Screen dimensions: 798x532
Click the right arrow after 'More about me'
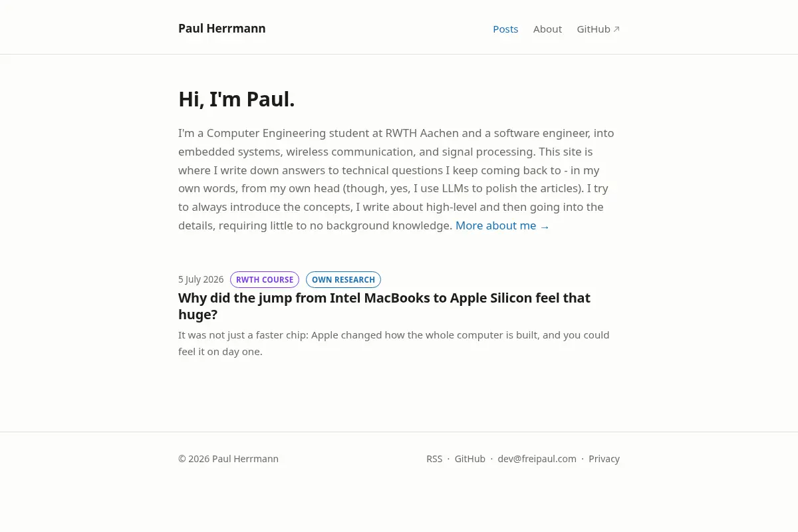pyautogui.click(x=545, y=227)
